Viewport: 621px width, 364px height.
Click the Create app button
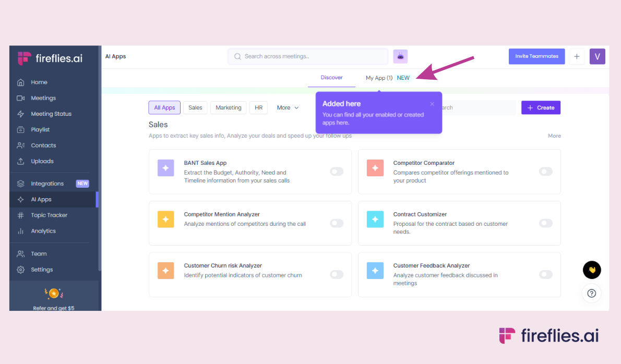541,108
